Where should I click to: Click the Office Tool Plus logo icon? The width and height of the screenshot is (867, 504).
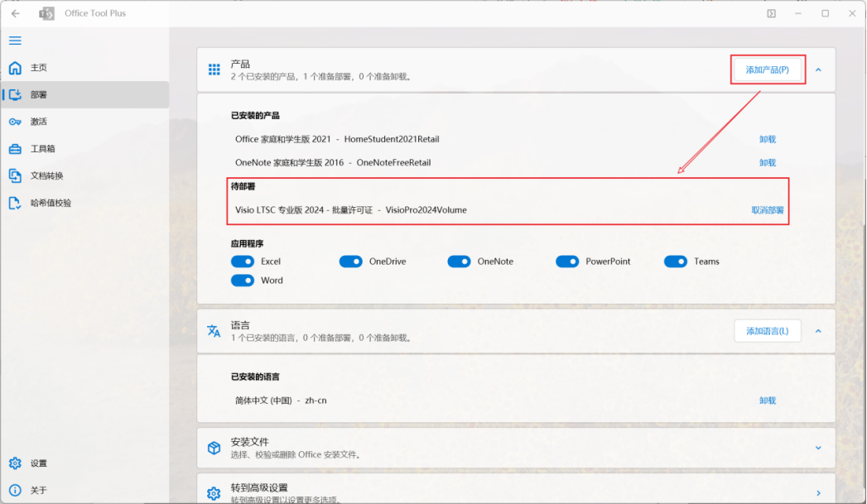coord(47,13)
